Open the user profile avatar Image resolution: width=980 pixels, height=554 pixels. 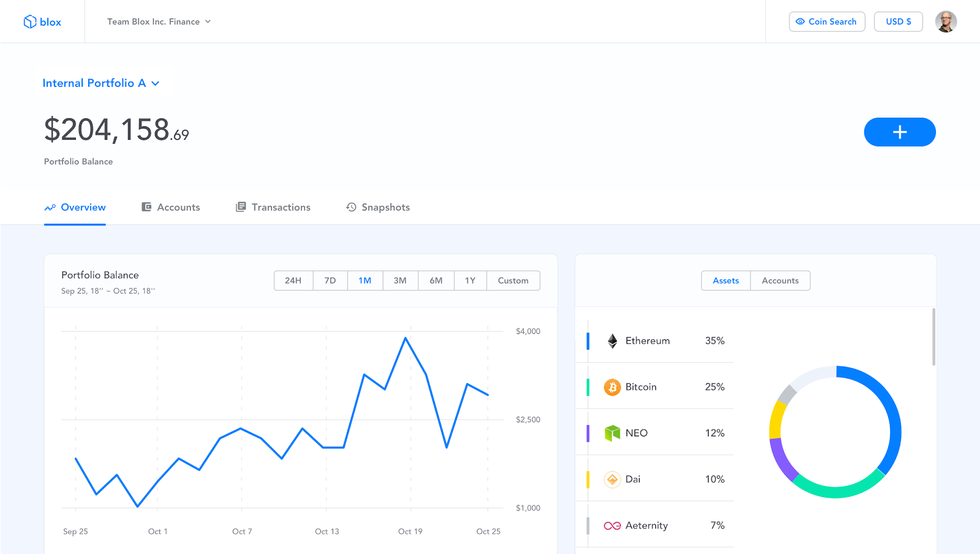coord(946,21)
